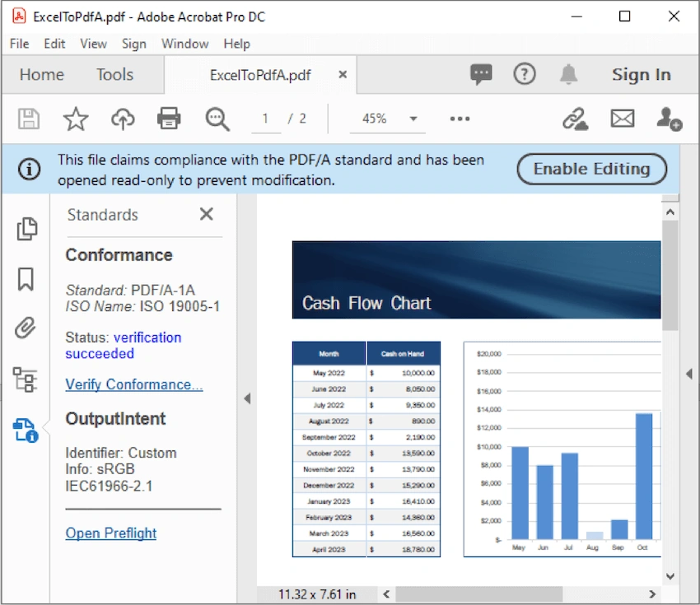Select the ExcelToPdfA.pdf document tab
Screen dimensions: 700x605
coord(260,75)
